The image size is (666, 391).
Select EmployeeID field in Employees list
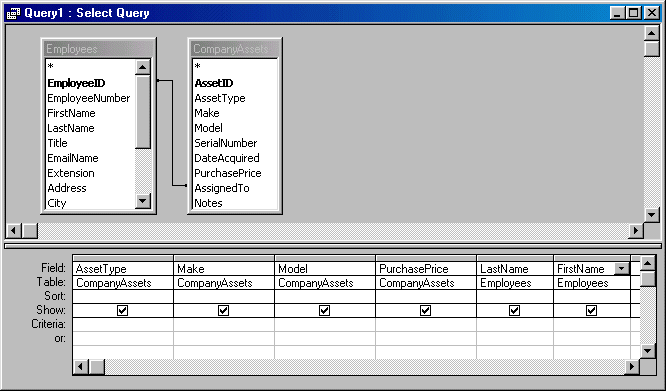click(76, 83)
